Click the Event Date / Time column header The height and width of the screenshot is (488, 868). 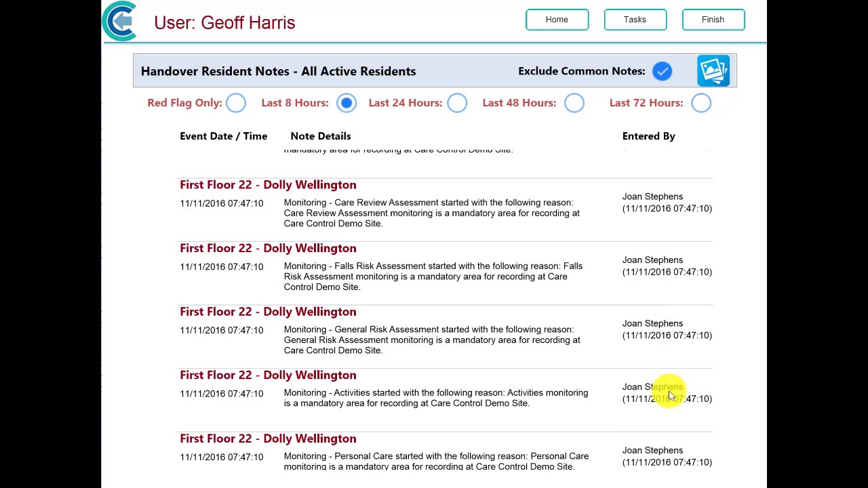(x=223, y=136)
